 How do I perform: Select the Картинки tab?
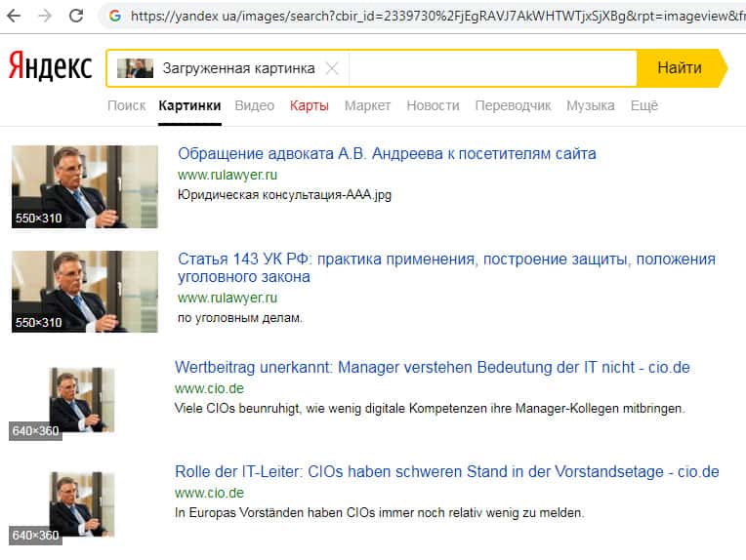coord(189,105)
